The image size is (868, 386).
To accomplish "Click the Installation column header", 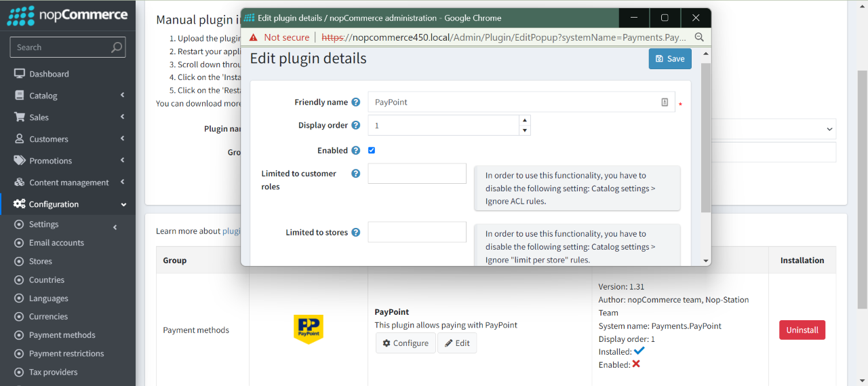I will tap(802, 260).
